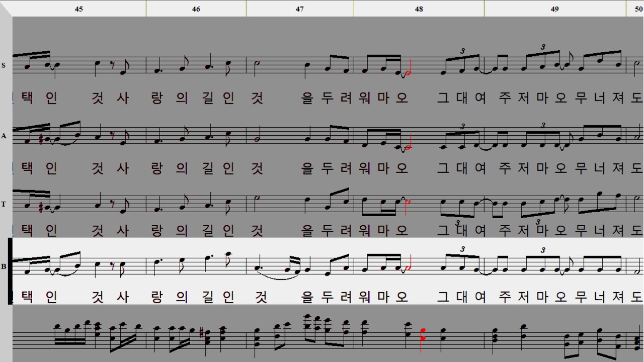Click lyric '여' in the Bass row

[x=480, y=297]
